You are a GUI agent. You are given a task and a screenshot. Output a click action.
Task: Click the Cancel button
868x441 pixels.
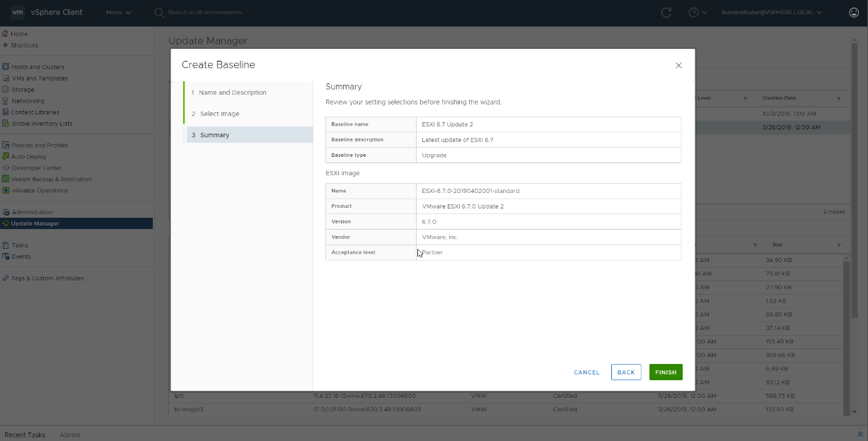[x=586, y=372]
